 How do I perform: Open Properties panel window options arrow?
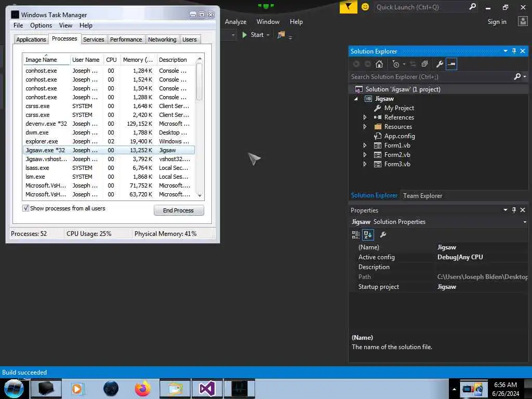(x=505, y=210)
